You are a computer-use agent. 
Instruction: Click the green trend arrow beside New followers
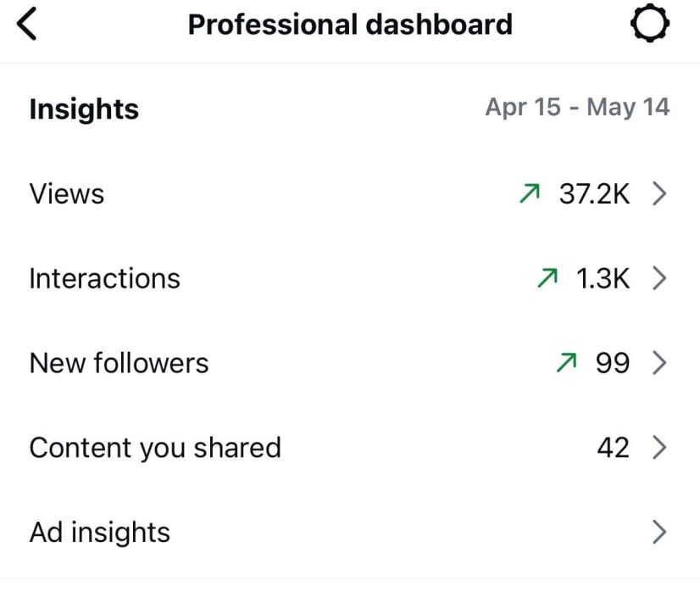click(x=564, y=364)
